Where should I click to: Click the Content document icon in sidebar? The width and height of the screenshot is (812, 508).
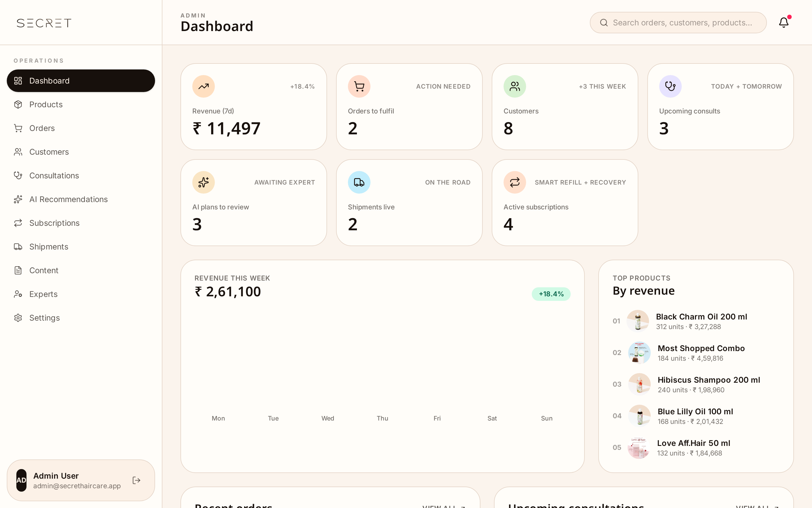18,270
